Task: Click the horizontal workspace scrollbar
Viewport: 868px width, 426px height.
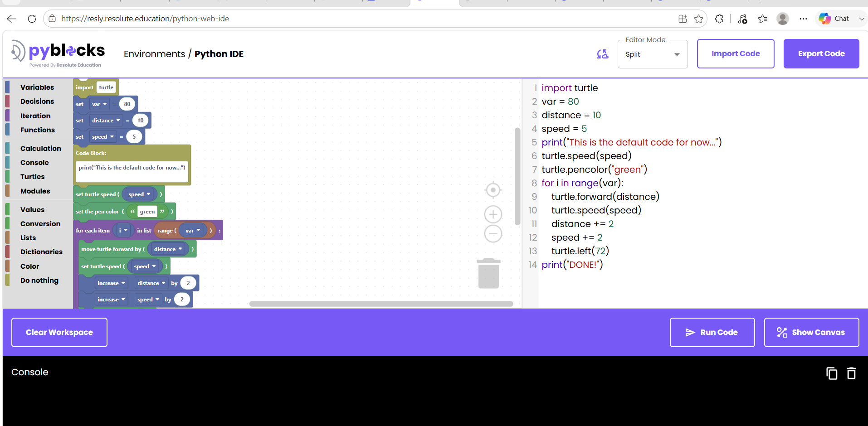Action: pos(381,304)
